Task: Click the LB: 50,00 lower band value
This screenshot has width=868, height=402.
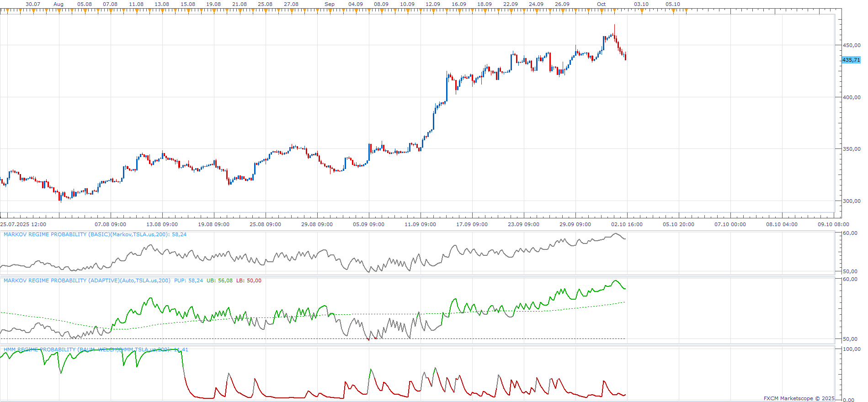Action: pos(249,280)
